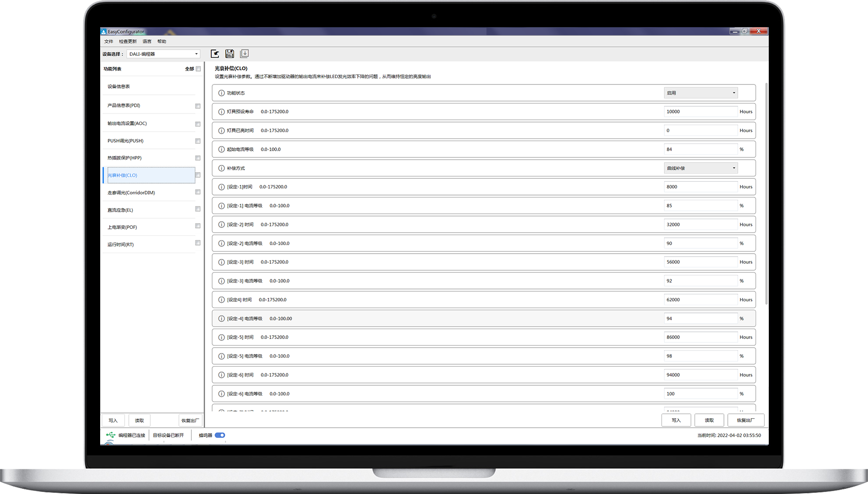Open the 补偿方式 曲线补偿 dropdown

(701, 168)
